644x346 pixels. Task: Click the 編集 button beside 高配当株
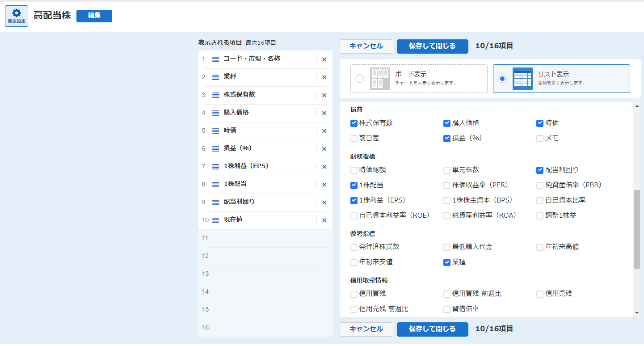(x=94, y=16)
